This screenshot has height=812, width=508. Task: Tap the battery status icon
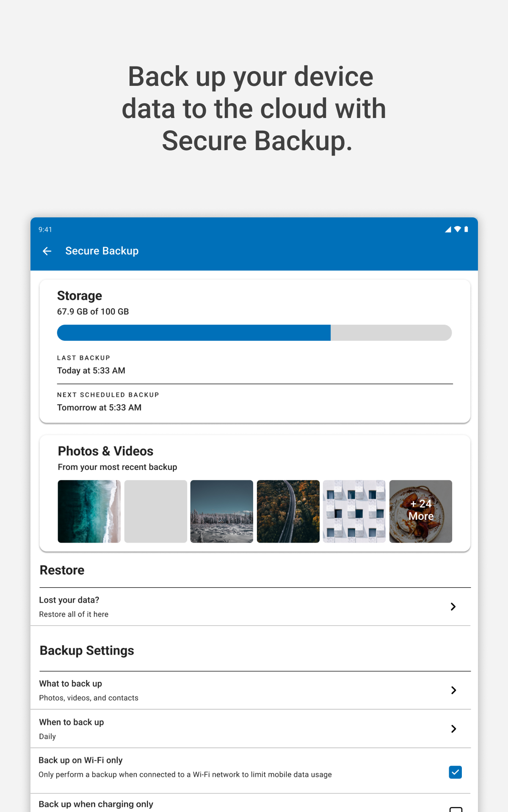(x=466, y=229)
